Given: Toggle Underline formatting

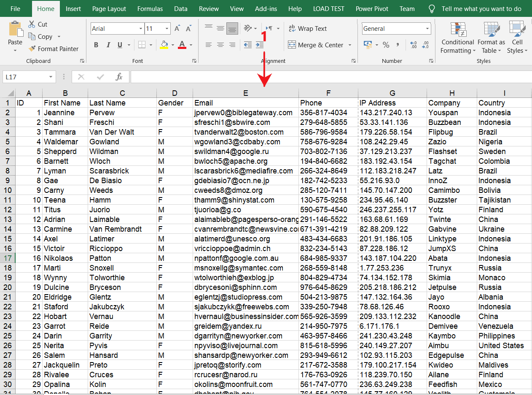Looking at the screenshot, I should (120, 45).
